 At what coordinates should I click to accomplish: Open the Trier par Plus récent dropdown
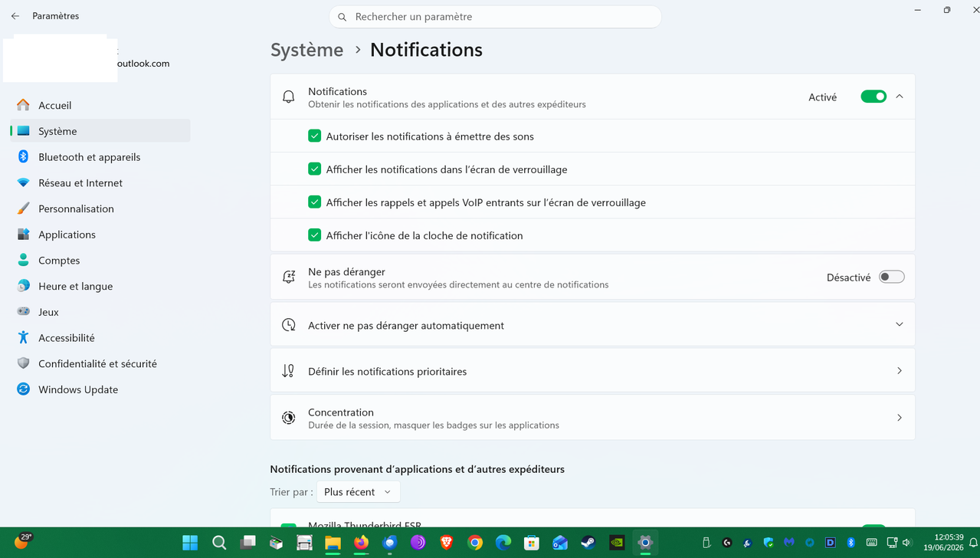pos(358,492)
